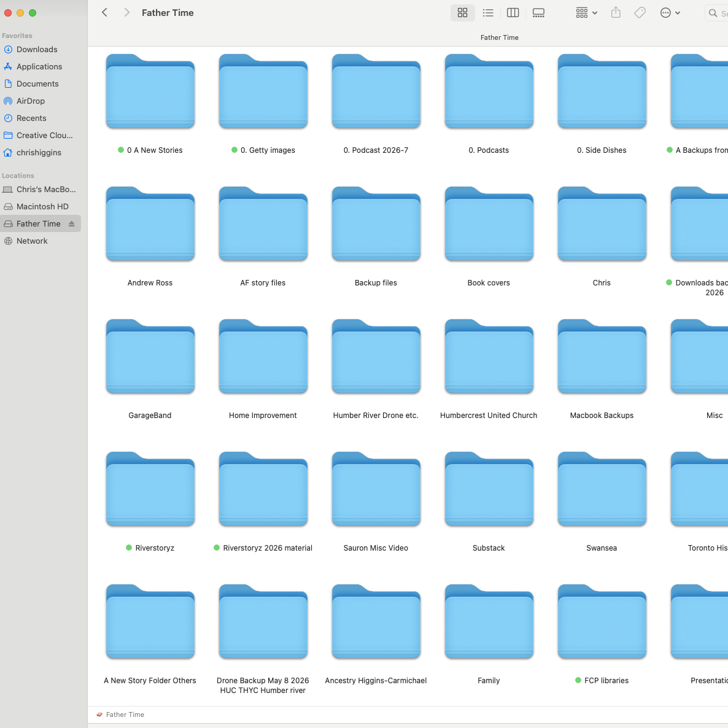This screenshot has height=728, width=728.
Task: Select Humber River Drone etc. folder
Action: (x=376, y=356)
